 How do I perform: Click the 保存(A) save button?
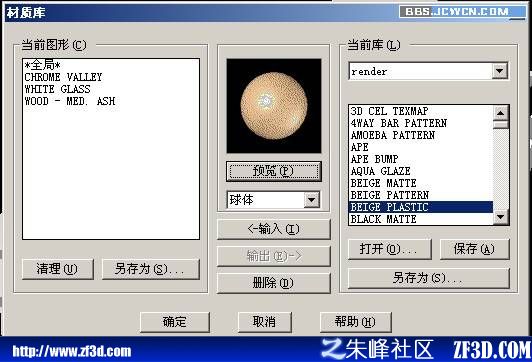tap(474, 249)
